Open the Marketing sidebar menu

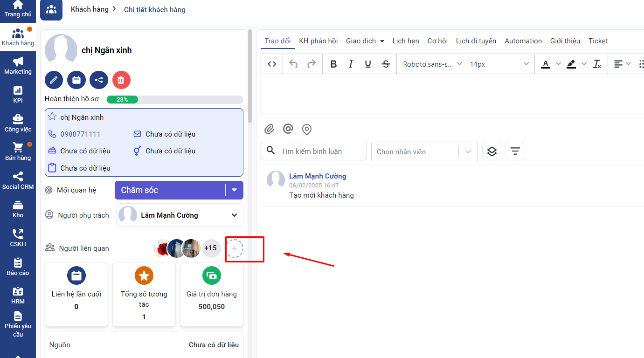(x=18, y=66)
